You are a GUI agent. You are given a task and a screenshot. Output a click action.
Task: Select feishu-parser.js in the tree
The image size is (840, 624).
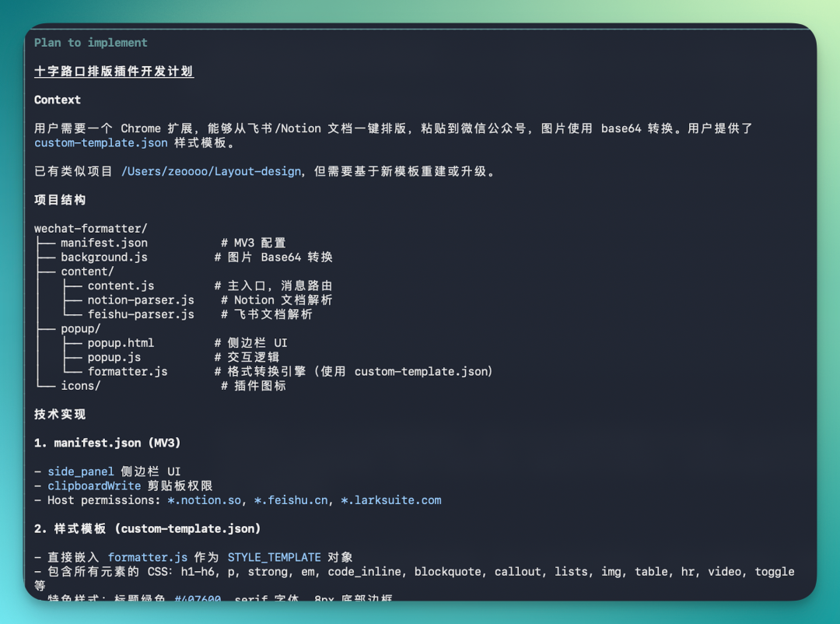coord(141,314)
